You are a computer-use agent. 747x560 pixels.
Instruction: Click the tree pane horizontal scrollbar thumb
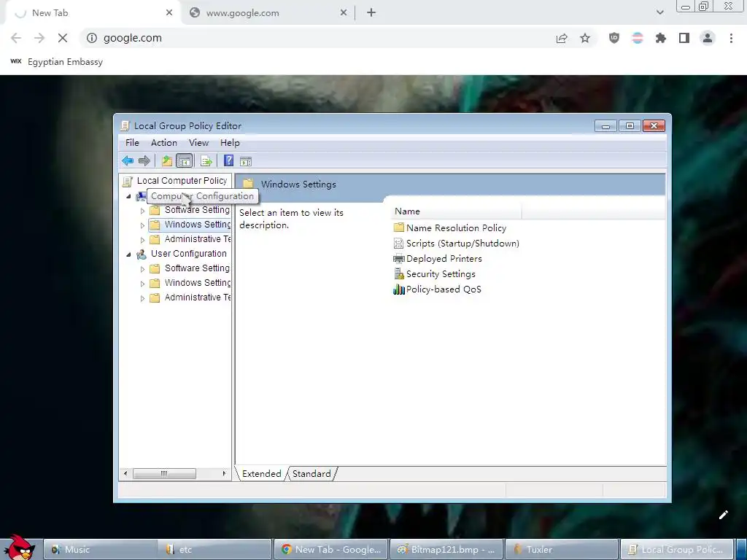click(x=164, y=473)
